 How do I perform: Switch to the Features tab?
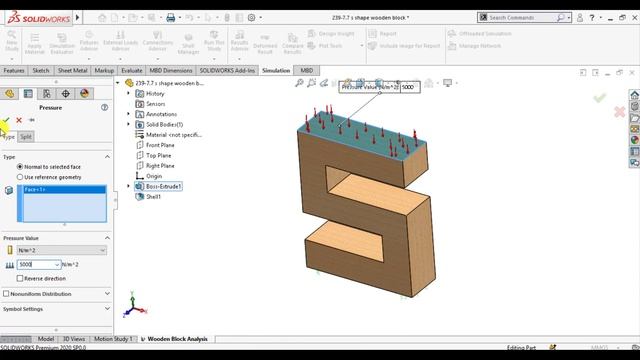point(14,71)
